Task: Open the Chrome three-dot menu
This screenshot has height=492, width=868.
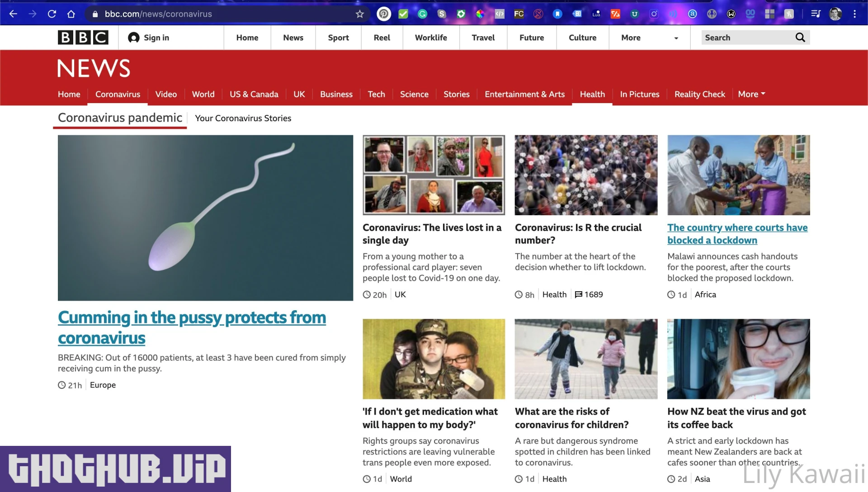Action: click(854, 14)
